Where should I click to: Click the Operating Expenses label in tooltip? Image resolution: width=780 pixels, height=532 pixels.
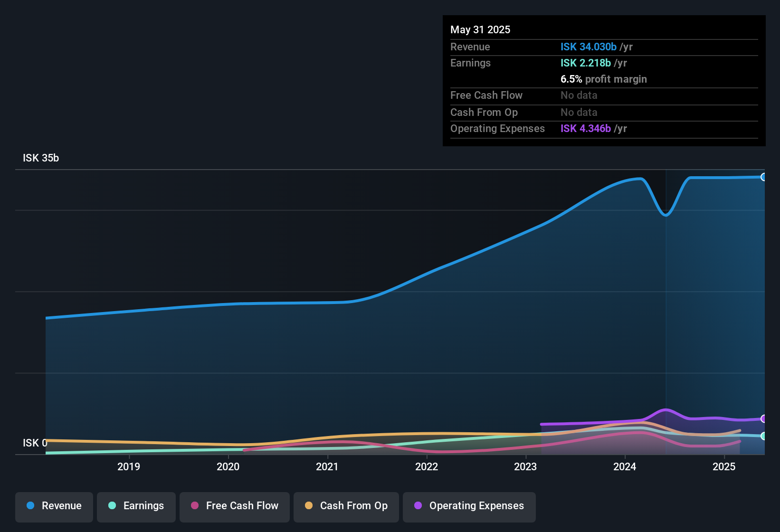(497, 128)
